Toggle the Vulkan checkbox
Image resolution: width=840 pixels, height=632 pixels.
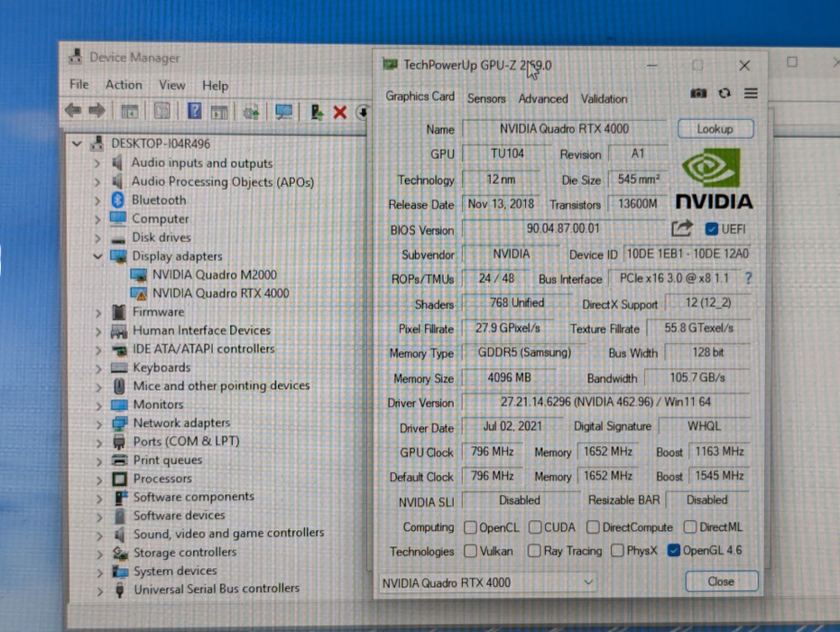pyautogui.click(x=470, y=551)
